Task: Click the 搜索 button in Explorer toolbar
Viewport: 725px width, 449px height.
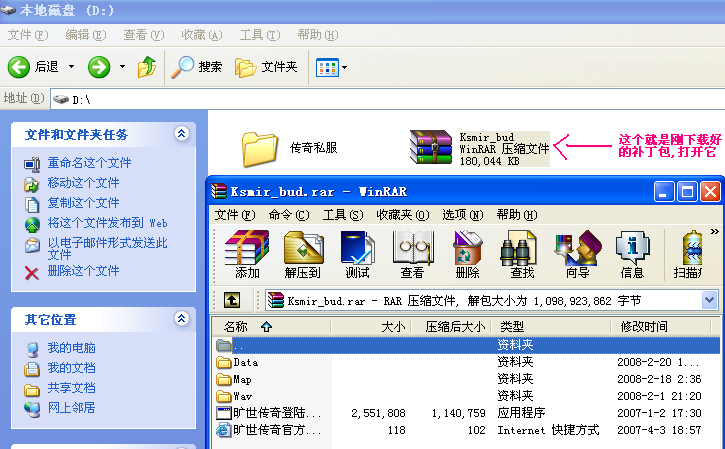Action: tap(196, 67)
